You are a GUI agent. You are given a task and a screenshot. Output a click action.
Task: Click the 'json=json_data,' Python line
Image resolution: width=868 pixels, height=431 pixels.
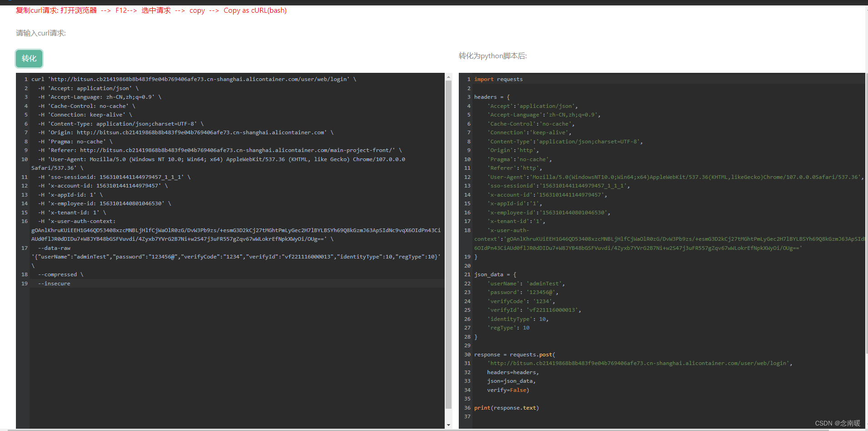[511, 381]
